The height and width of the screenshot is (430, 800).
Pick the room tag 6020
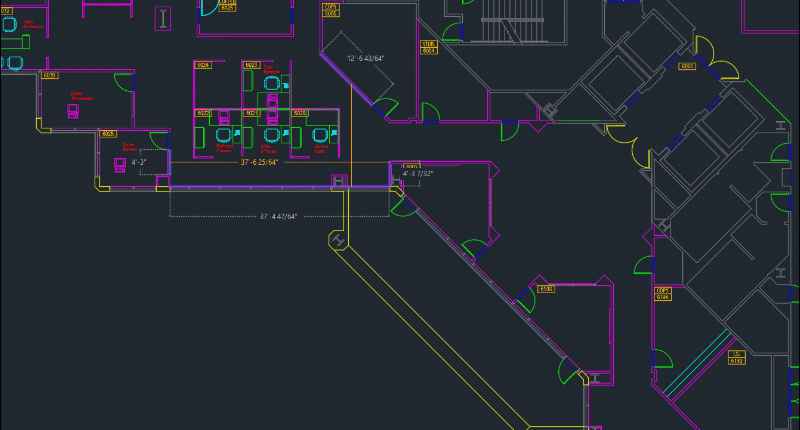(x=297, y=114)
